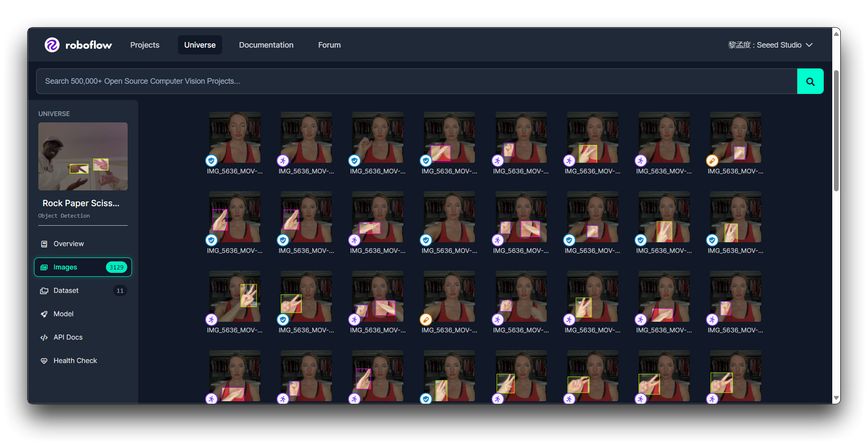
Task: Click the Rock Paper Scissors project cover image
Action: click(x=83, y=156)
